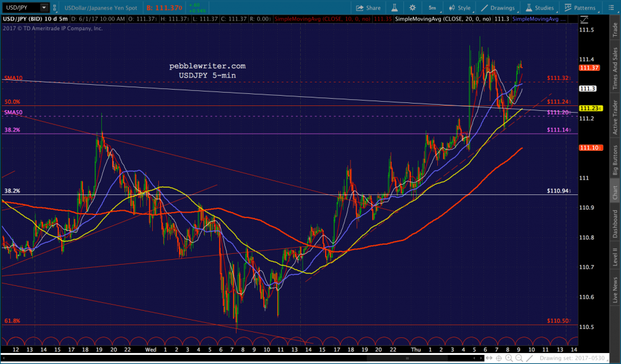
Task: Click the USD/JPY (BID) 10 d 5m chart label
Action: [x=35, y=19]
